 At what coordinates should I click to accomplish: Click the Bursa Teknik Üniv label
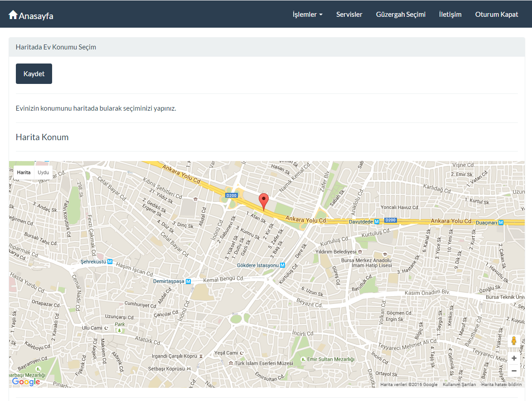[505, 297]
